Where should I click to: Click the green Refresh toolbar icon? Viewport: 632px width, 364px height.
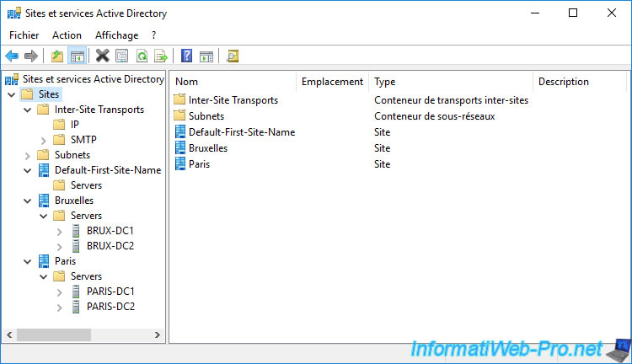[142, 56]
